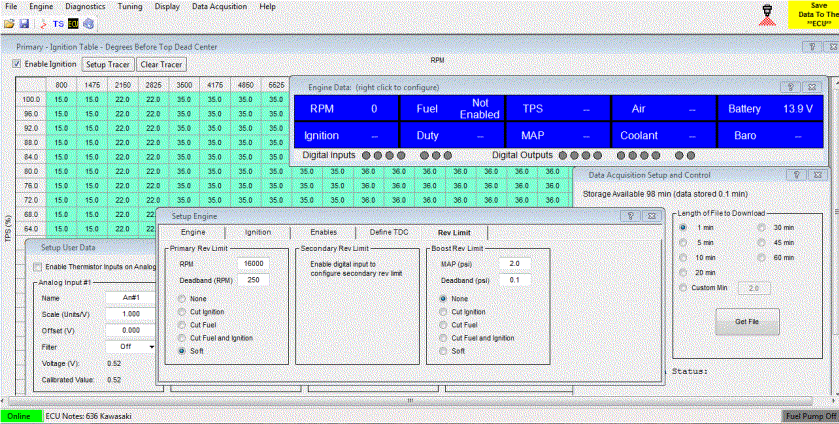Click the Clear Tracer button
This screenshot has height=424, width=839.
tap(161, 64)
